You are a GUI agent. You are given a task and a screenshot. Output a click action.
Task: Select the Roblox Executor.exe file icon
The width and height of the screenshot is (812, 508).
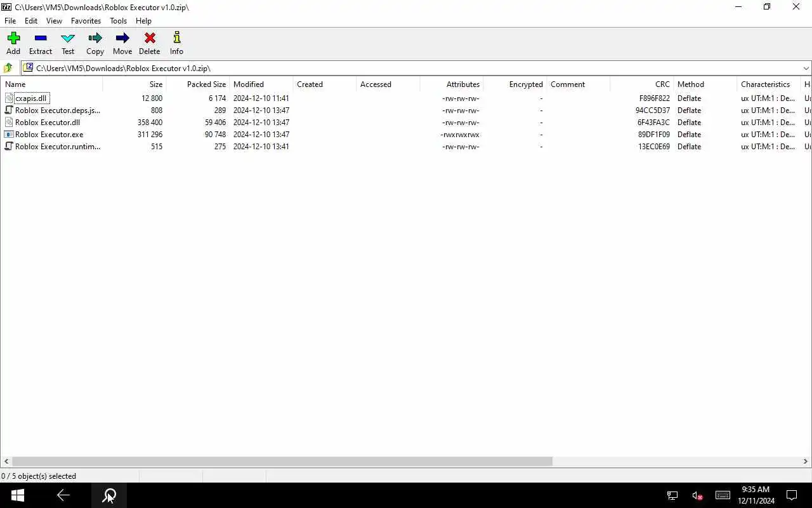tap(9, 135)
